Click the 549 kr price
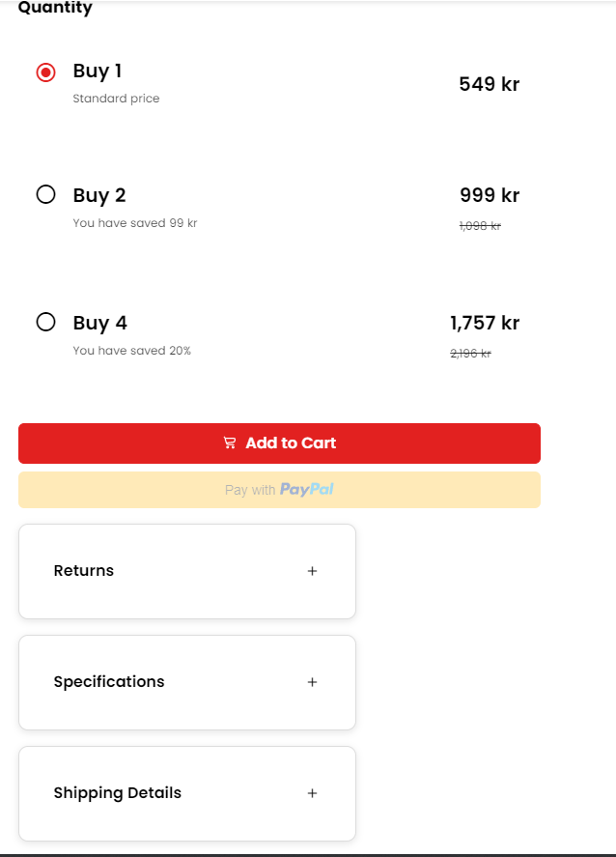The width and height of the screenshot is (616, 857). pyautogui.click(x=489, y=84)
